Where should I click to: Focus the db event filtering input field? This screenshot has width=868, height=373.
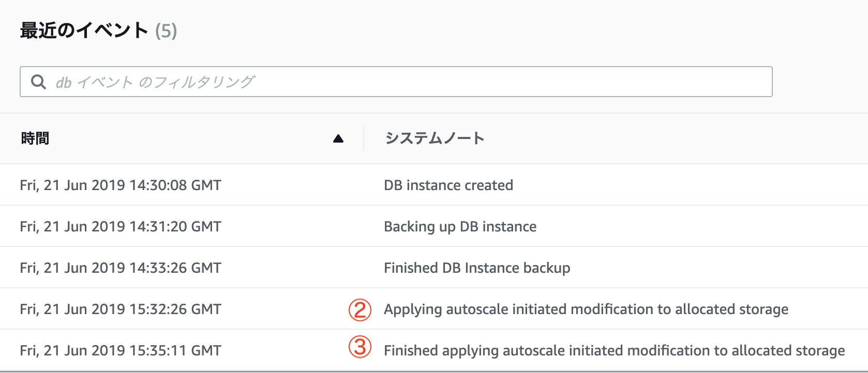click(x=396, y=82)
